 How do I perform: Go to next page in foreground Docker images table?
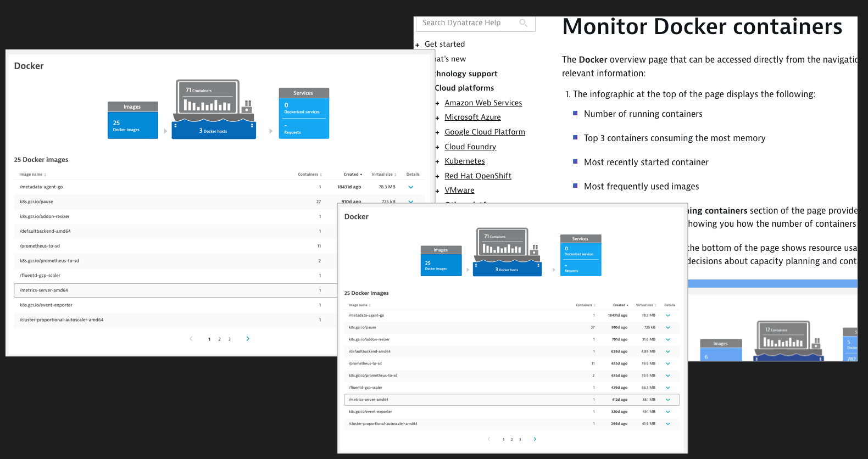pyautogui.click(x=535, y=439)
